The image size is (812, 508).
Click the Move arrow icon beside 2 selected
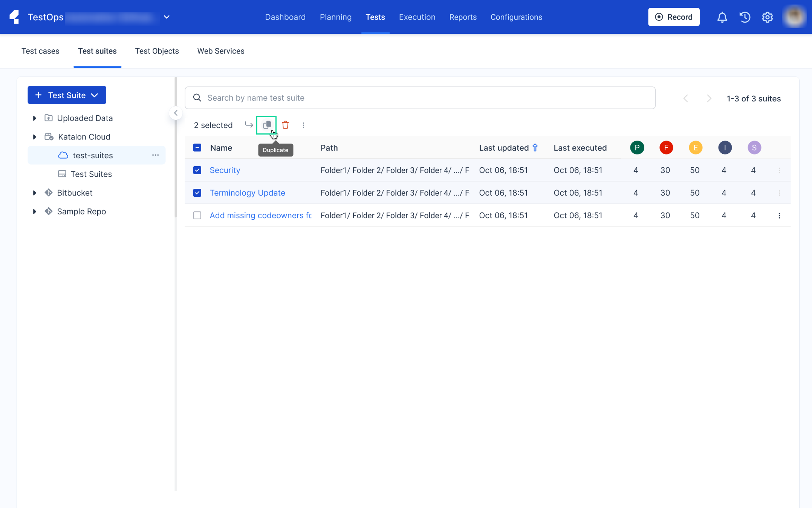point(249,125)
